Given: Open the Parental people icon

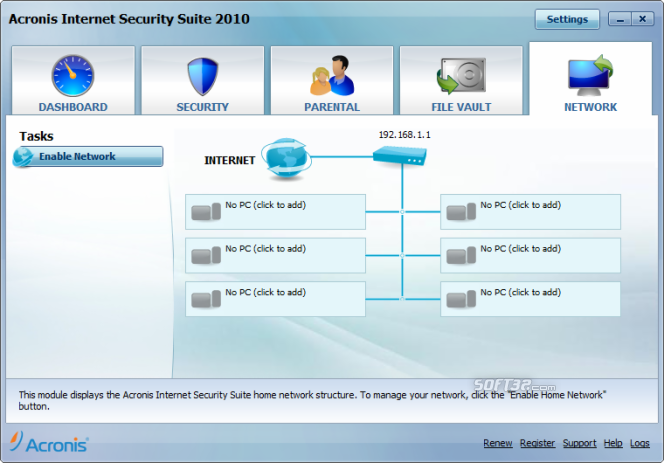Looking at the screenshot, I should [332, 75].
